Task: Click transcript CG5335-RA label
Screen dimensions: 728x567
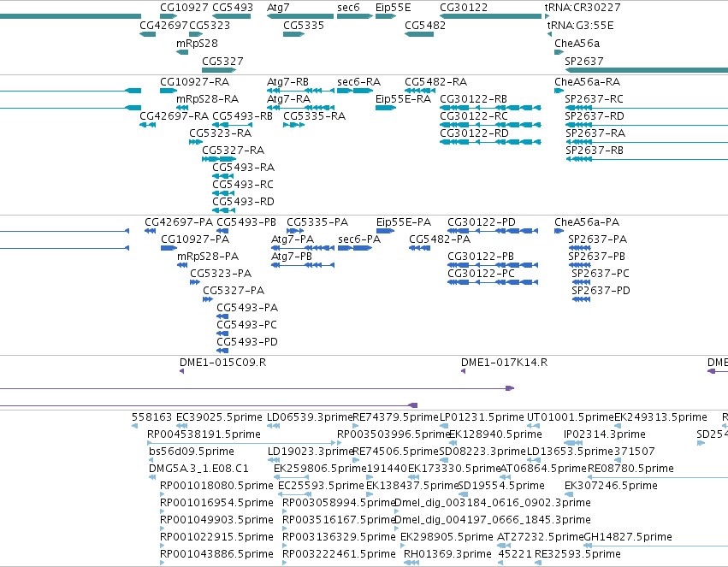Action: (x=314, y=116)
